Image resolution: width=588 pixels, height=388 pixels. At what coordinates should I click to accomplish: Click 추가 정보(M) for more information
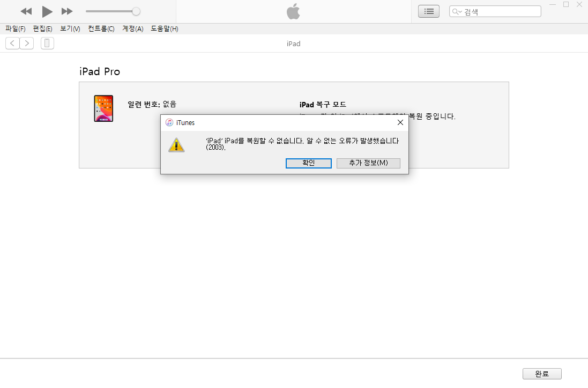[368, 163]
